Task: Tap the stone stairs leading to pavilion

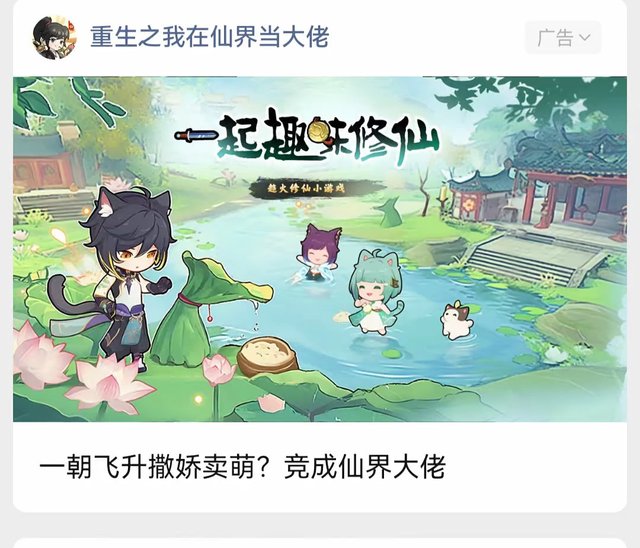Action: point(531,257)
